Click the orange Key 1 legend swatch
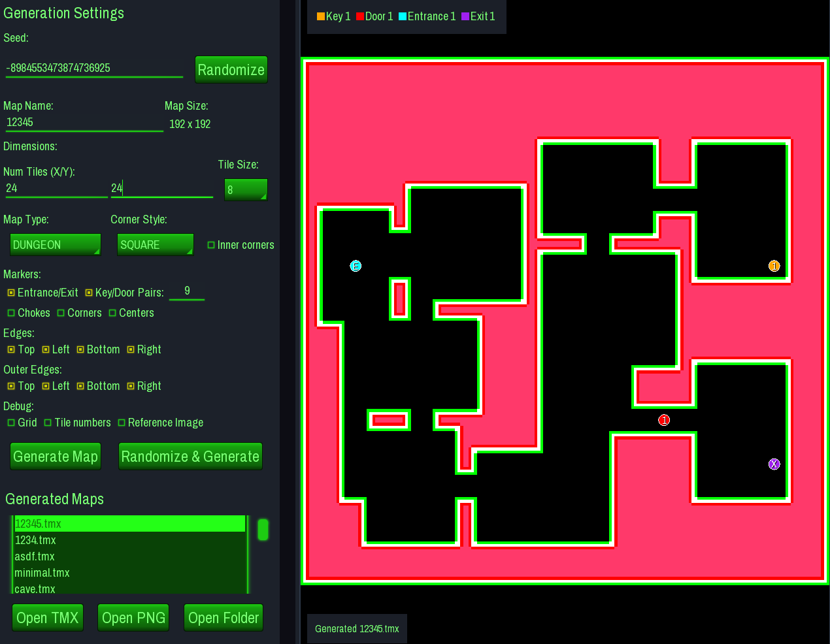830x644 pixels. click(x=321, y=16)
